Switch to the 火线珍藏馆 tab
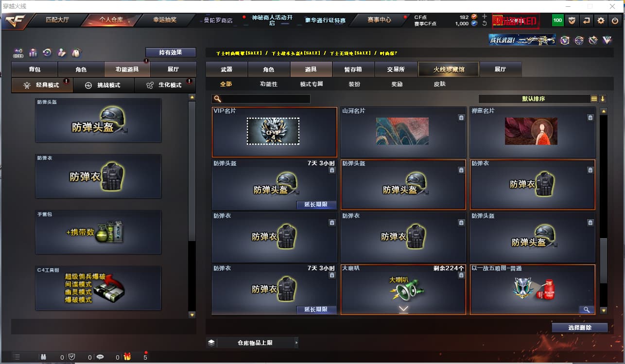This screenshot has height=364, width=625. pyautogui.click(x=449, y=69)
